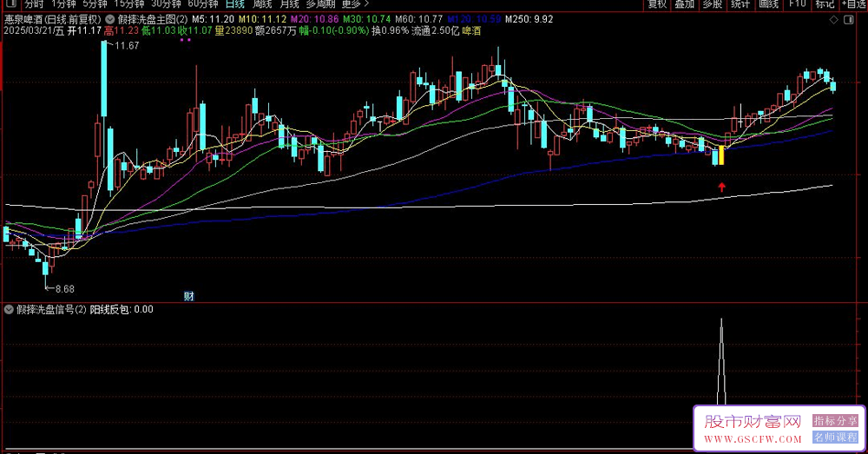Open the F10 company info button
Image resolution: width=868 pixels, height=454 pixels.
797,3
